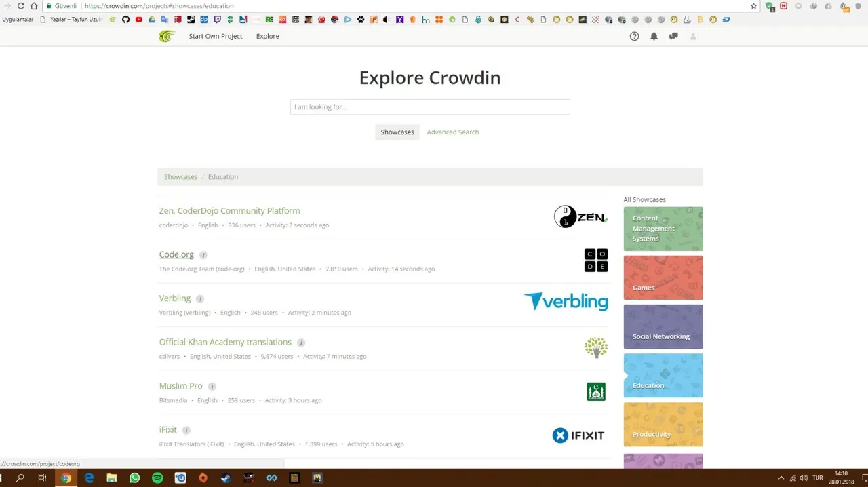Reload the page with the refresh icon
Image resolution: width=868 pixels, height=487 pixels.
click(20, 6)
